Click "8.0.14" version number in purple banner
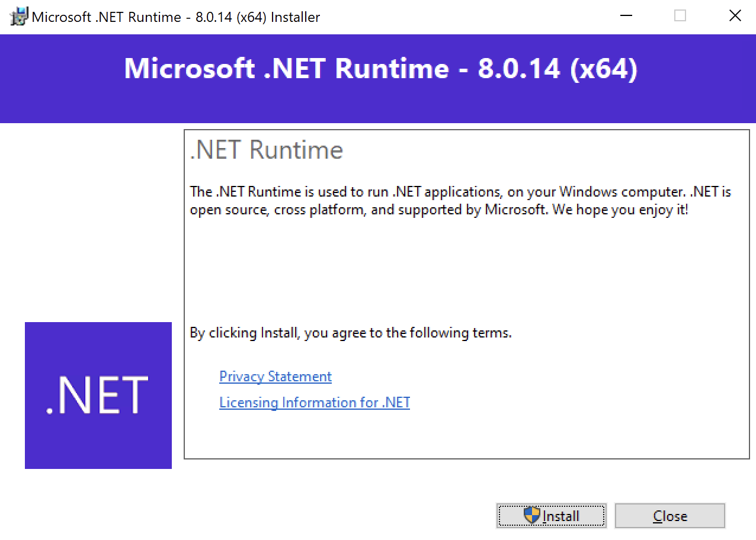 (x=519, y=69)
